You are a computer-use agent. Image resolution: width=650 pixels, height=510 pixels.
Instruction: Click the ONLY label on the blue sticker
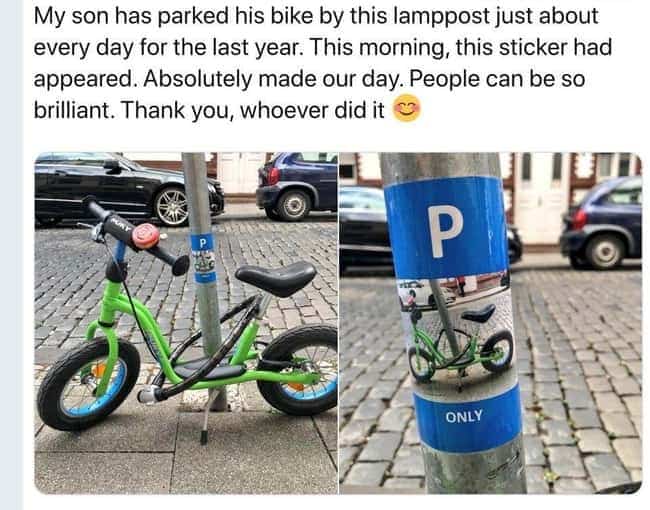point(464,416)
